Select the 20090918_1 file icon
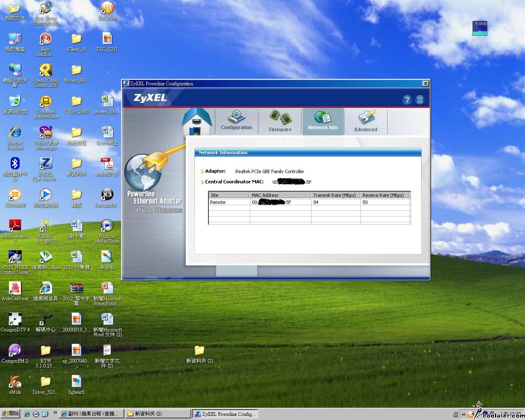This screenshot has width=525, height=420. point(76,323)
